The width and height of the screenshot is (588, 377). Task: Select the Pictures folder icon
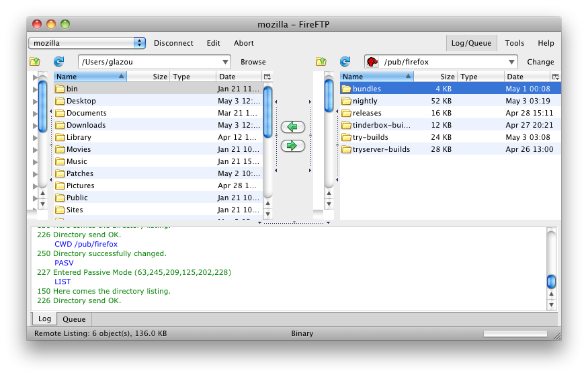pyautogui.click(x=60, y=185)
